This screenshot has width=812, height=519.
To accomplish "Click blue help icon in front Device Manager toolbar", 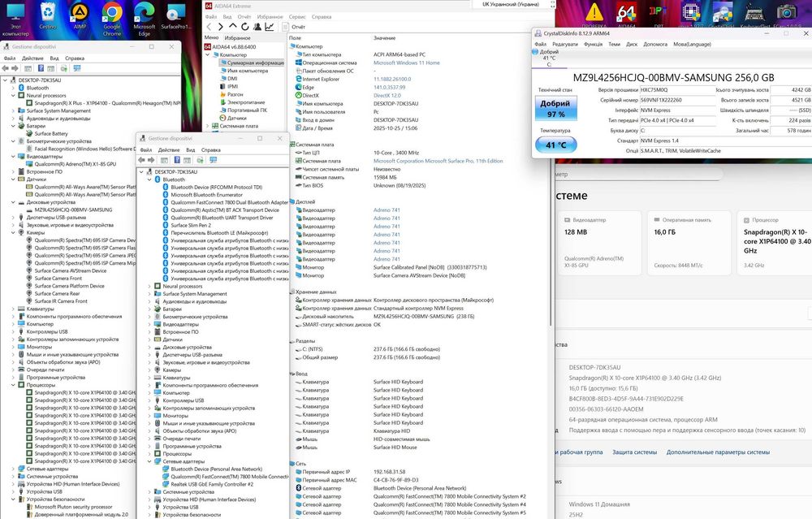I will pos(176,160).
